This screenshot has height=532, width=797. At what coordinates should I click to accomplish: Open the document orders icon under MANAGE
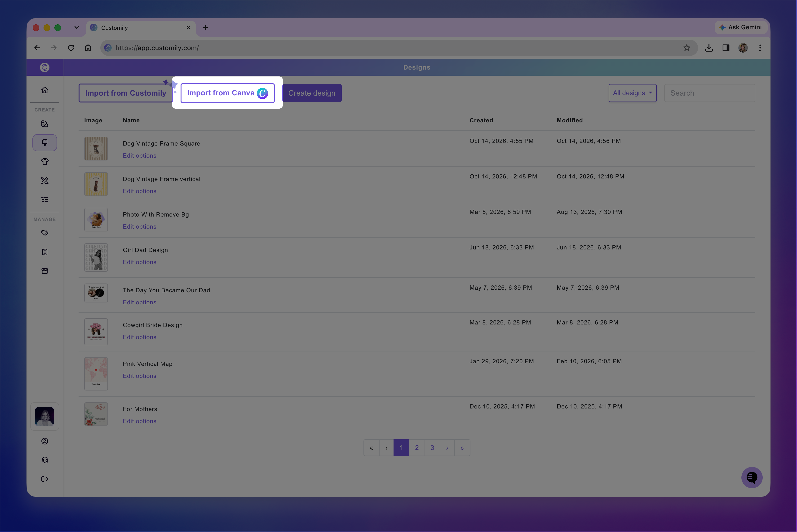coord(44,252)
